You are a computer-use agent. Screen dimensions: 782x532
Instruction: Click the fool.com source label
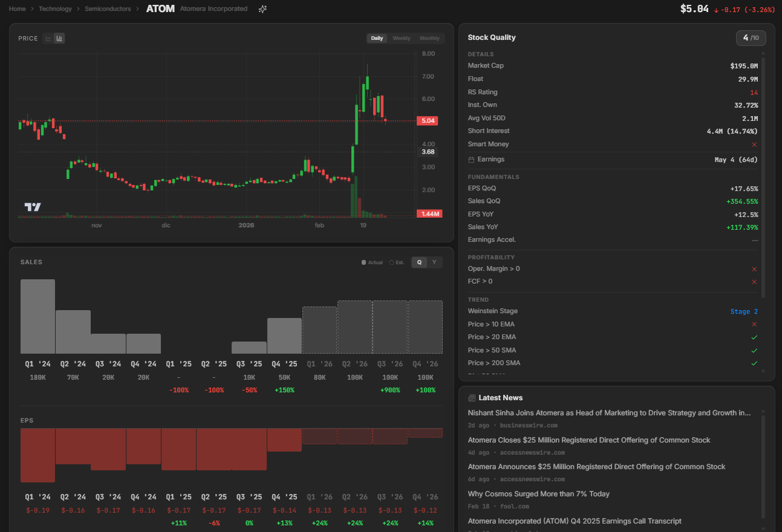pyautogui.click(x=515, y=507)
